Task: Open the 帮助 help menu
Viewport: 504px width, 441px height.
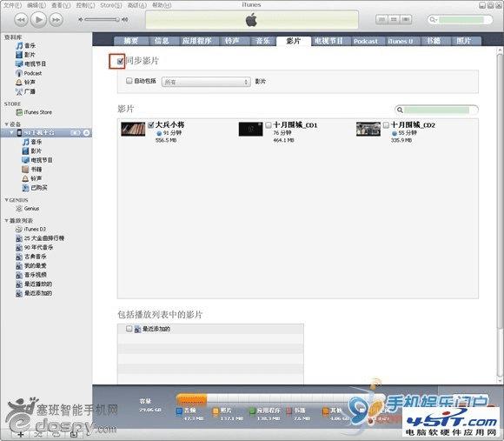Action: point(162,5)
